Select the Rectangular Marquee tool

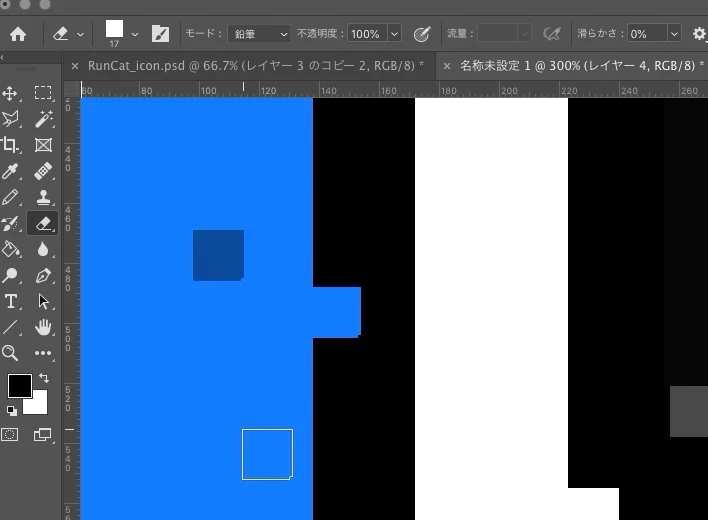(43, 93)
